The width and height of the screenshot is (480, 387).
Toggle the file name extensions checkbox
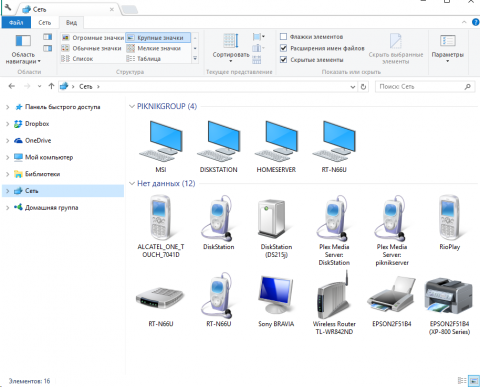[x=283, y=48]
